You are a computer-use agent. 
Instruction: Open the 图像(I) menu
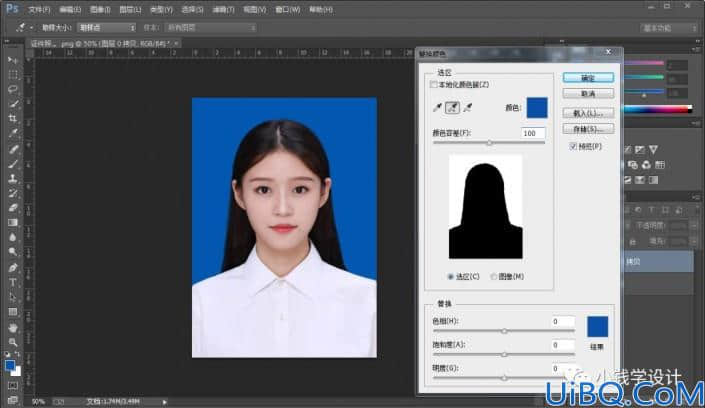point(100,9)
